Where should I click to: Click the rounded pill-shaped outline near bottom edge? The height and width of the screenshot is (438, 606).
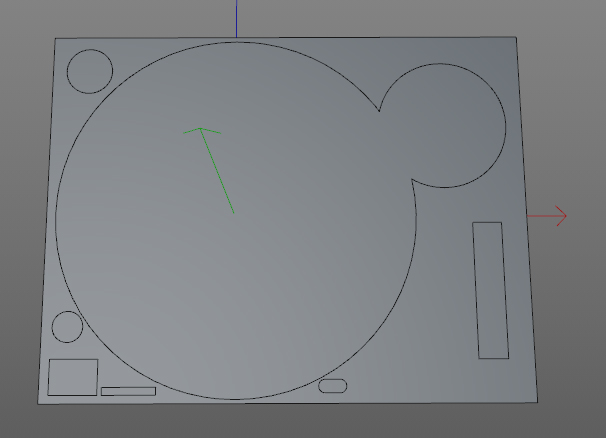pyautogui.click(x=333, y=386)
